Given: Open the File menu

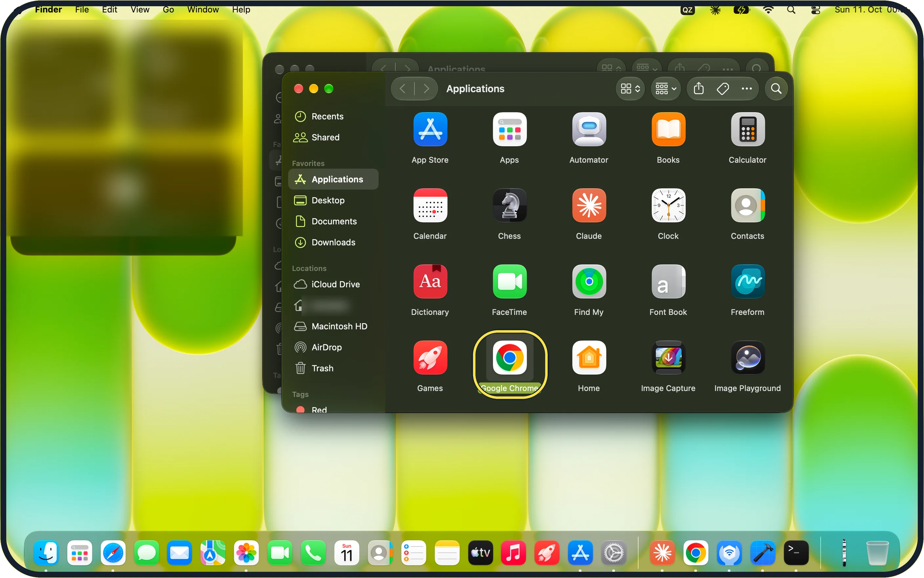Looking at the screenshot, I should 82,10.
